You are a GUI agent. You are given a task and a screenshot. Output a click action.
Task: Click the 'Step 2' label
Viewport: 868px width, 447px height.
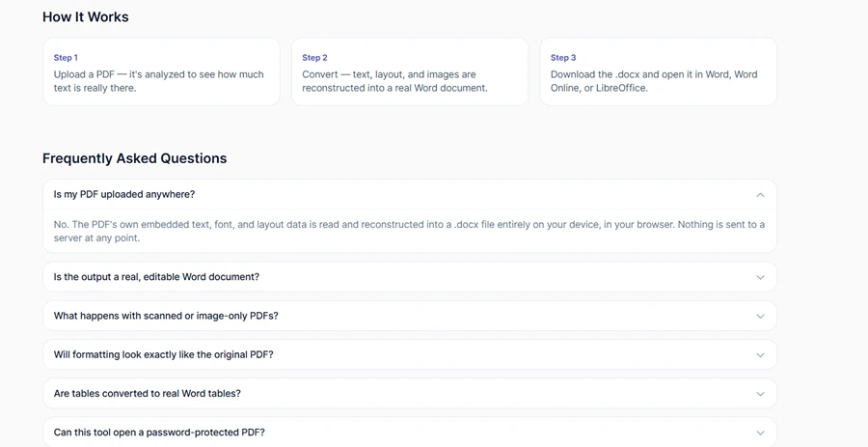(315, 58)
